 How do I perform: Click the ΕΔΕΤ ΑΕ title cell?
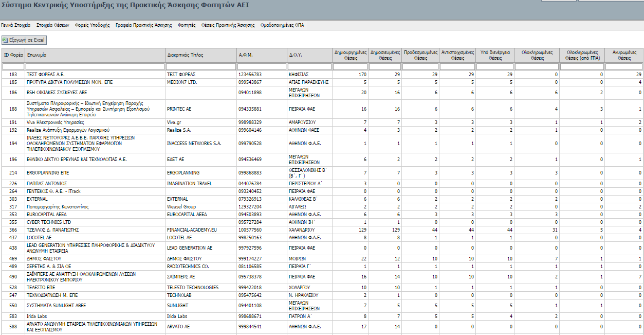pyautogui.click(x=201, y=160)
